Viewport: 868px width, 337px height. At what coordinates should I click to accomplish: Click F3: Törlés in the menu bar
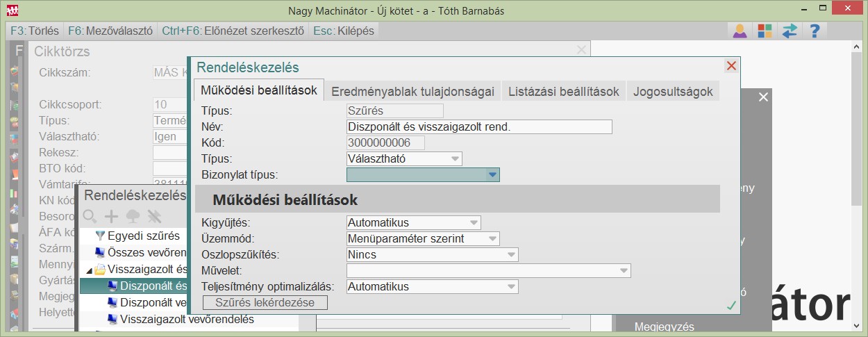click(x=35, y=31)
